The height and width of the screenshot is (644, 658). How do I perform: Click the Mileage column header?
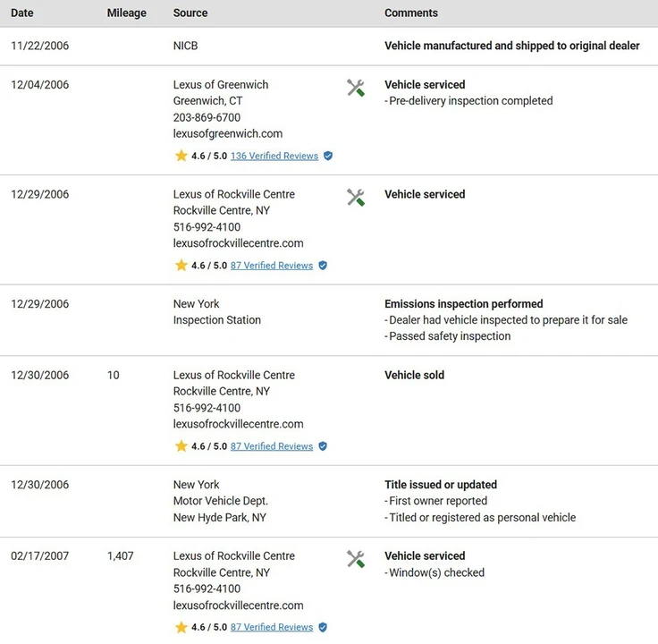coord(126,13)
